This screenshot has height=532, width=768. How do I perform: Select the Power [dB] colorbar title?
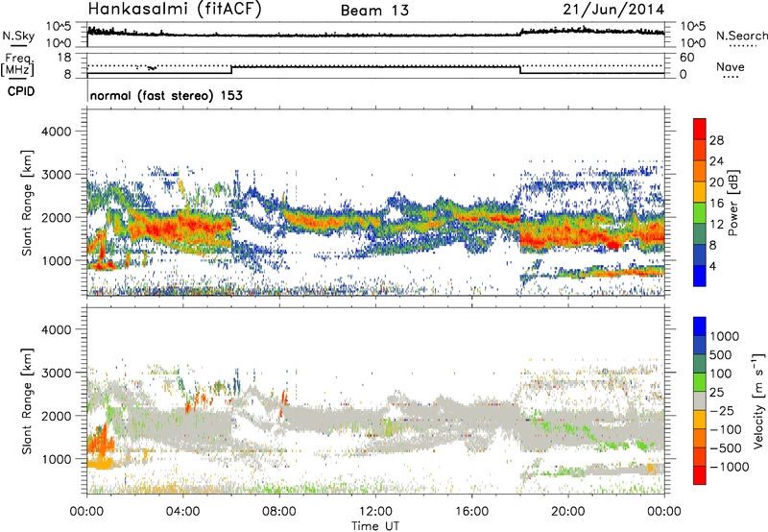[x=732, y=203]
